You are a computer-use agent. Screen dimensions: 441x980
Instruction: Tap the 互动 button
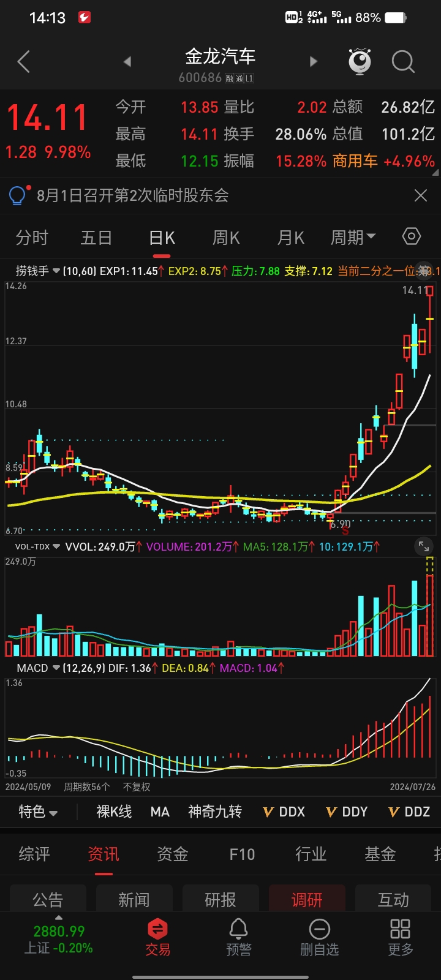coord(393,899)
